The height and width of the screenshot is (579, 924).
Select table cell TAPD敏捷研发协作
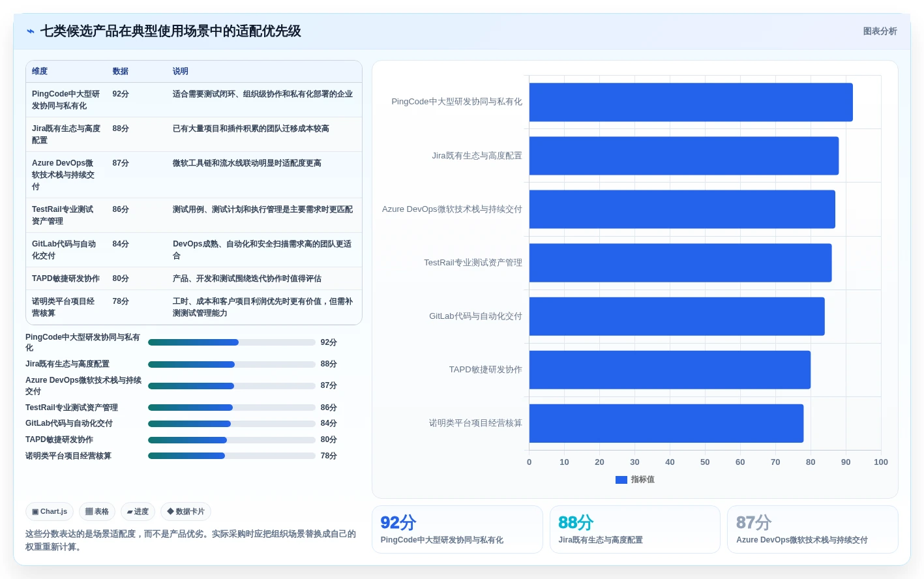tap(66, 278)
